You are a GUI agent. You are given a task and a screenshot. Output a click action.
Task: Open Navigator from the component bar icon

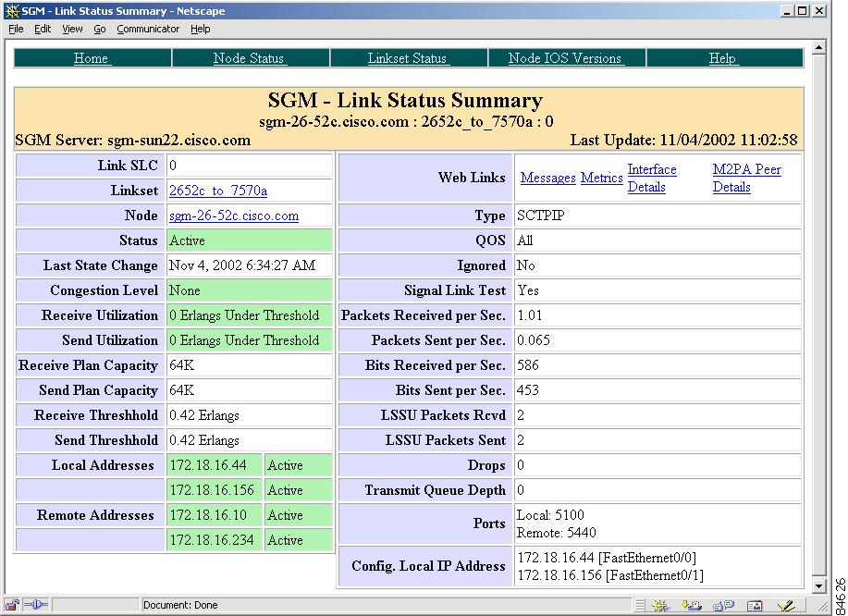(x=660, y=605)
